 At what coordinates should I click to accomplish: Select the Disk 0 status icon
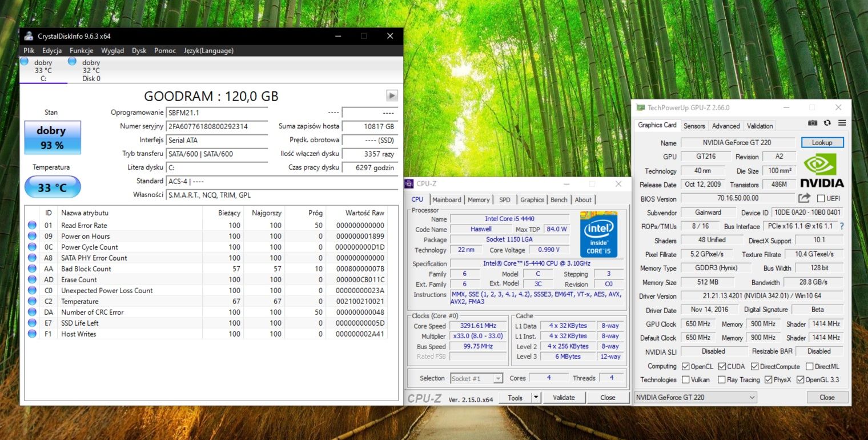[x=72, y=62]
